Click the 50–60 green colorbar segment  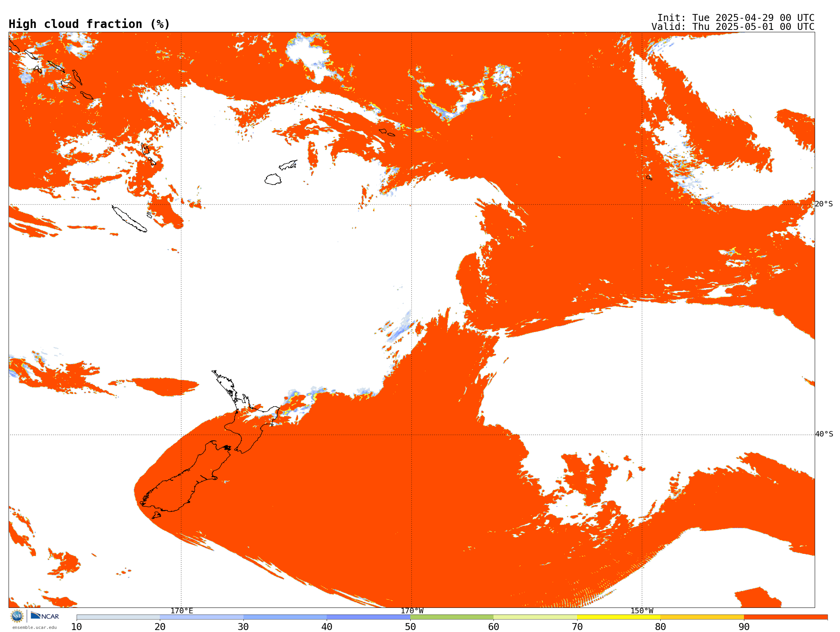coord(452,617)
